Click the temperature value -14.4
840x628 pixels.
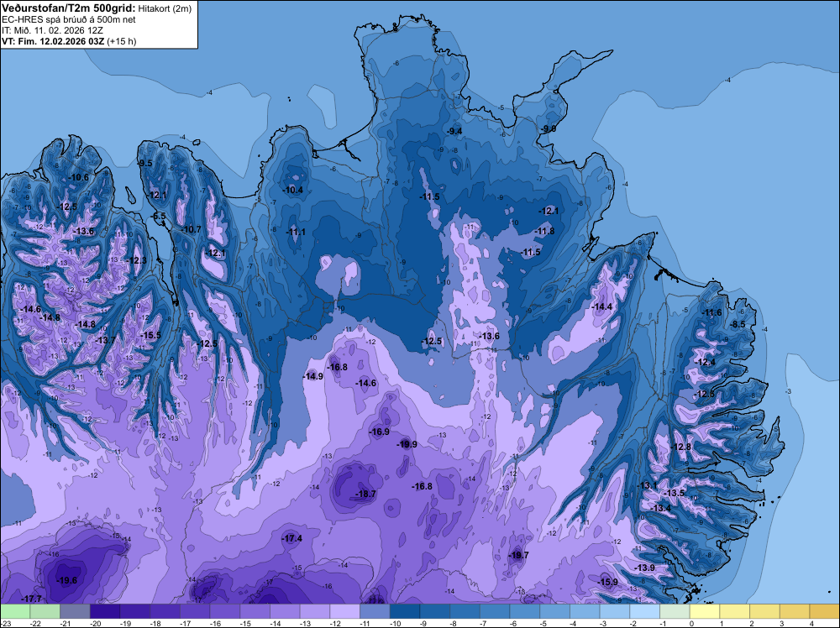[x=602, y=306]
